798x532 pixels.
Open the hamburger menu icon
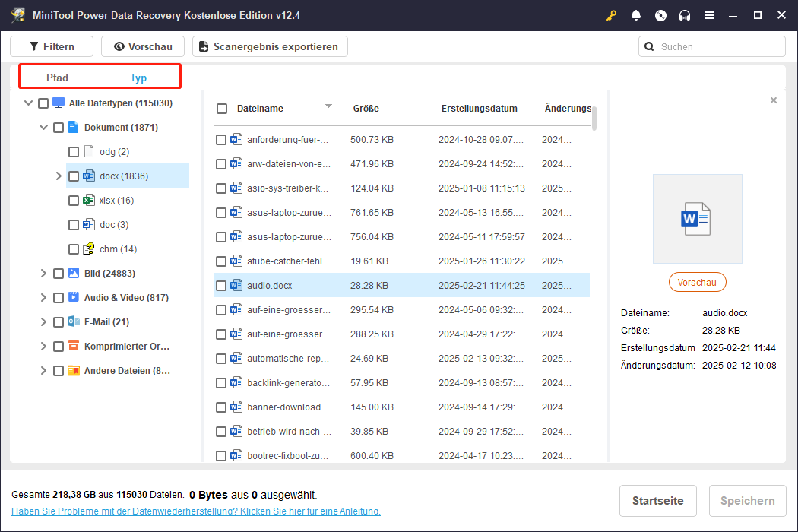709,15
